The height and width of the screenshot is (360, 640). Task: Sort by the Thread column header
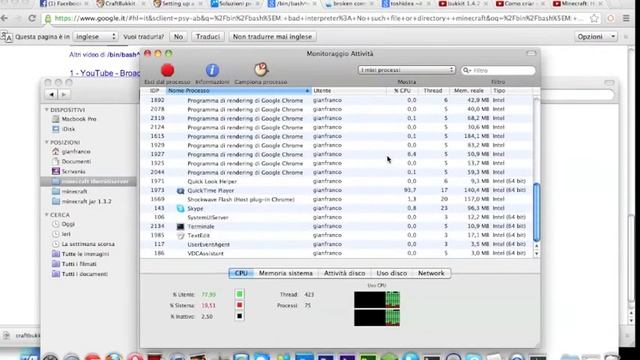pyautogui.click(x=433, y=91)
